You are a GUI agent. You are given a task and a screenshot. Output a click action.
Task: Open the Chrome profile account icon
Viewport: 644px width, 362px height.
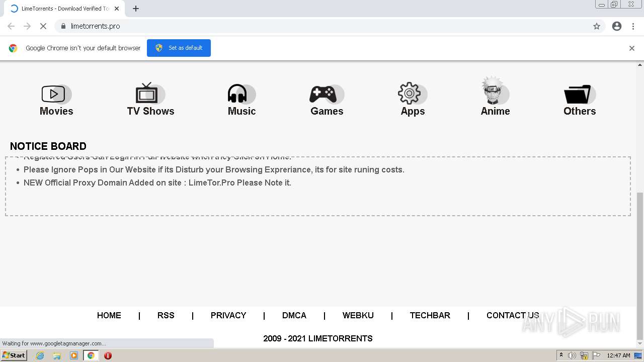click(x=617, y=26)
